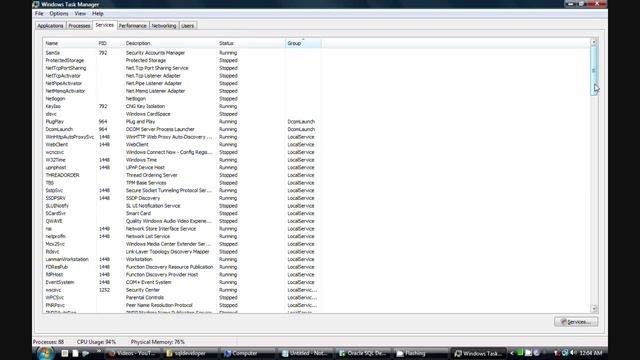This screenshot has width=640, height=360.
Task: Open the File menu
Action: coord(39,13)
